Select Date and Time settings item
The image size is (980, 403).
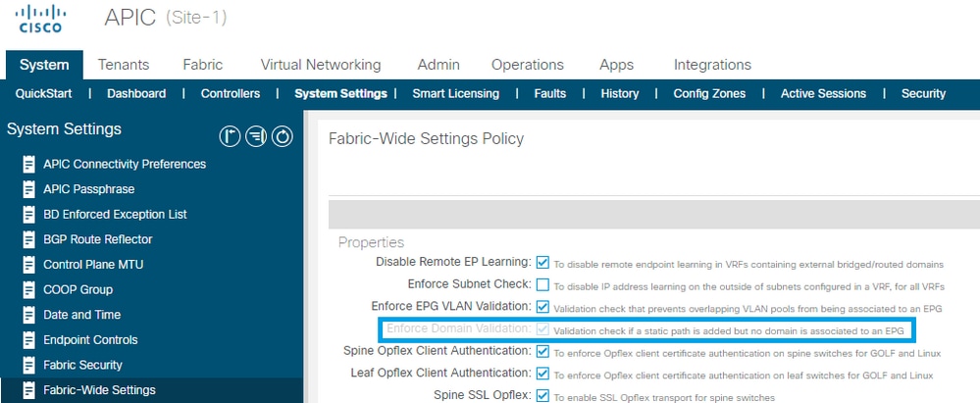pos(81,315)
